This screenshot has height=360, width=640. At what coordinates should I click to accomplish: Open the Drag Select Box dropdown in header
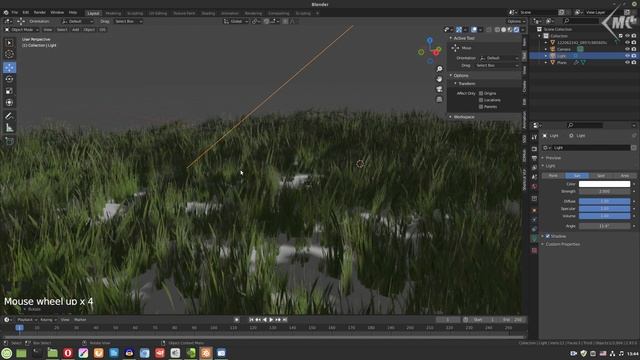128,21
